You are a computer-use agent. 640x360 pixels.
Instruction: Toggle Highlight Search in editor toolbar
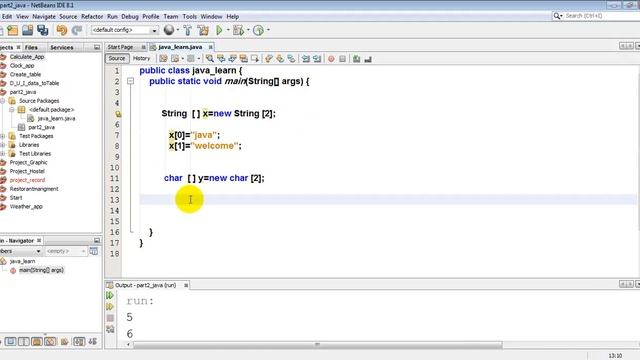tap(244, 59)
